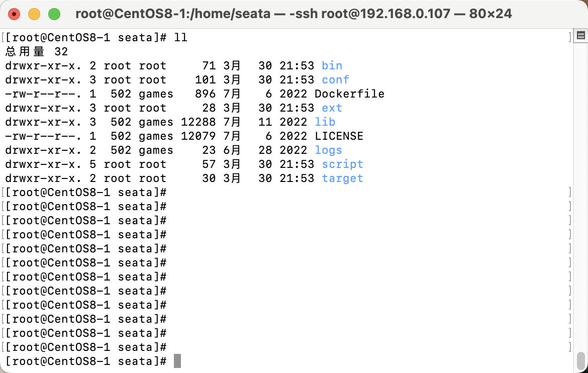Click the blue logs directory name
The image size is (588, 373).
(x=329, y=150)
